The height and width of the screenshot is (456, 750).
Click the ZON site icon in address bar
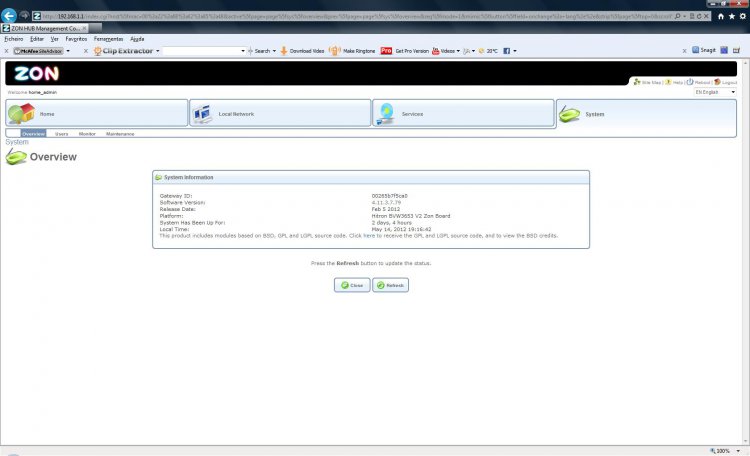pos(36,16)
